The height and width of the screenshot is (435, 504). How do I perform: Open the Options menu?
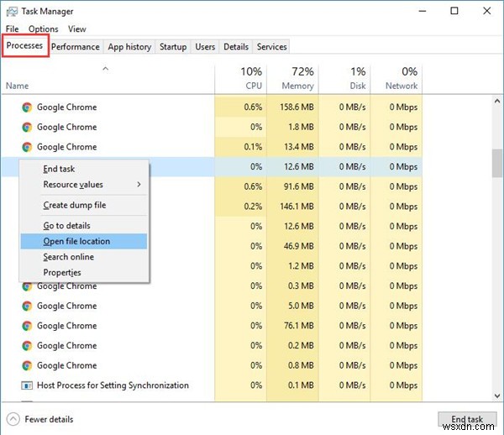44,29
